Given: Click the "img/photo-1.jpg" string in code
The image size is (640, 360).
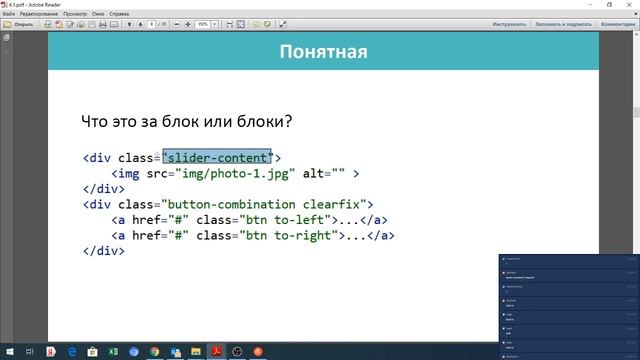Looking at the screenshot, I should (x=235, y=174).
